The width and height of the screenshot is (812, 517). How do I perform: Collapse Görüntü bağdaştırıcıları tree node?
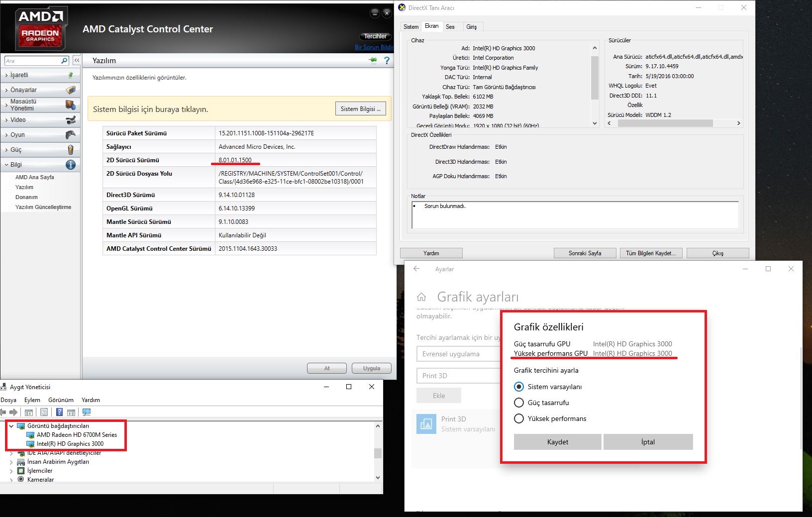point(11,426)
